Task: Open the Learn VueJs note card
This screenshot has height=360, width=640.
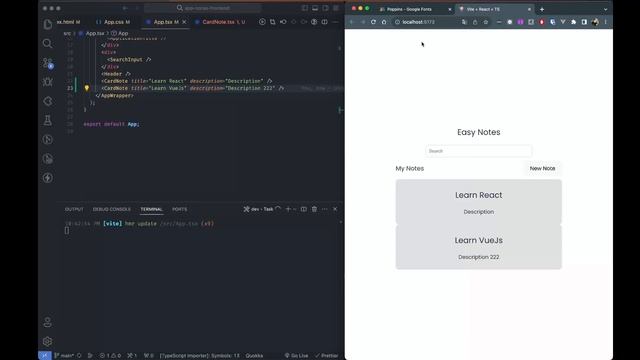Action: click(478, 247)
